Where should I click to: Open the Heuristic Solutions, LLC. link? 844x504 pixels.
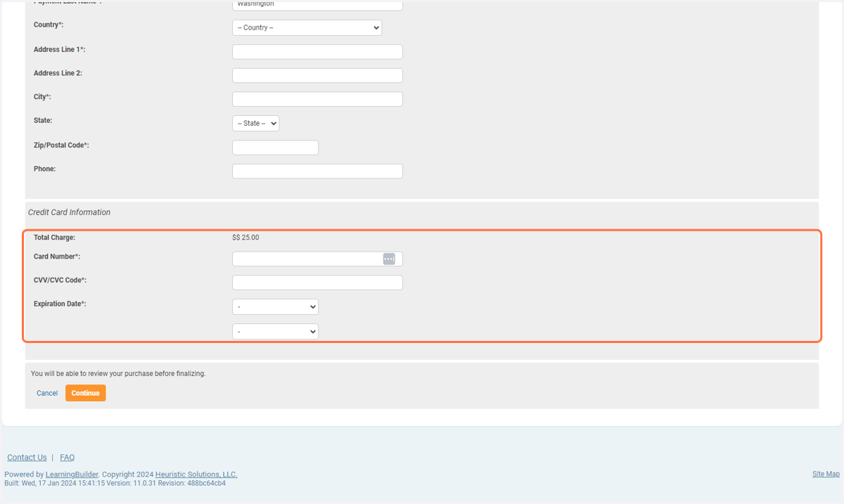(x=196, y=474)
